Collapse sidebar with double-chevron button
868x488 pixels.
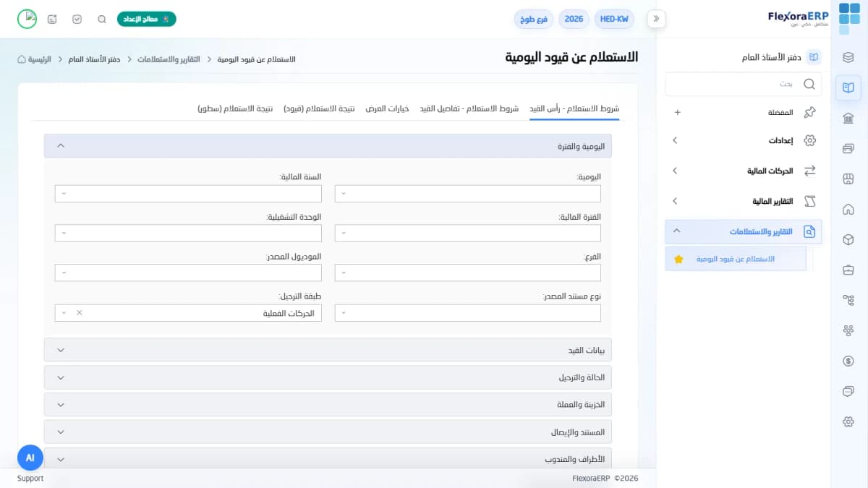coord(656,20)
